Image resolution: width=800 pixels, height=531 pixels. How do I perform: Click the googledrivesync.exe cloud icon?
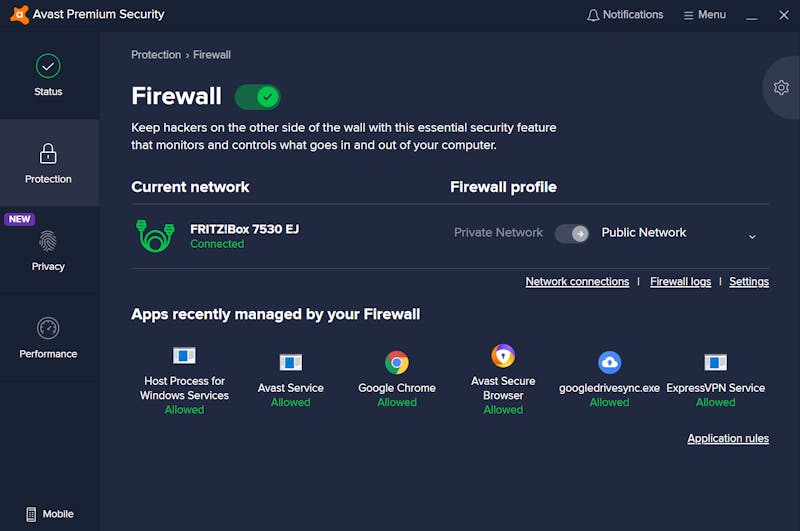pos(609,363)
